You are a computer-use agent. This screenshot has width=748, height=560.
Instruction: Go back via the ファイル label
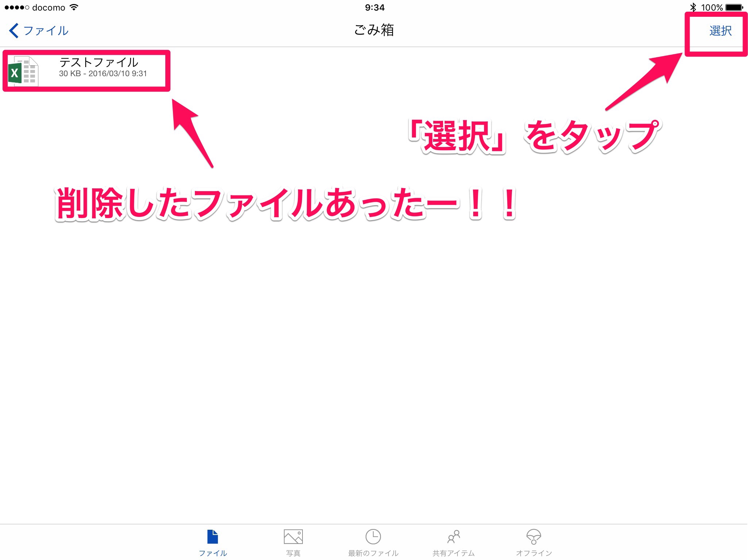pos(46,31)
